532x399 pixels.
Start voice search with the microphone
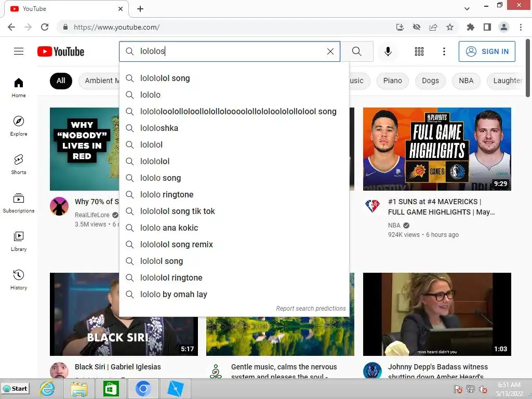click(388, 51)
